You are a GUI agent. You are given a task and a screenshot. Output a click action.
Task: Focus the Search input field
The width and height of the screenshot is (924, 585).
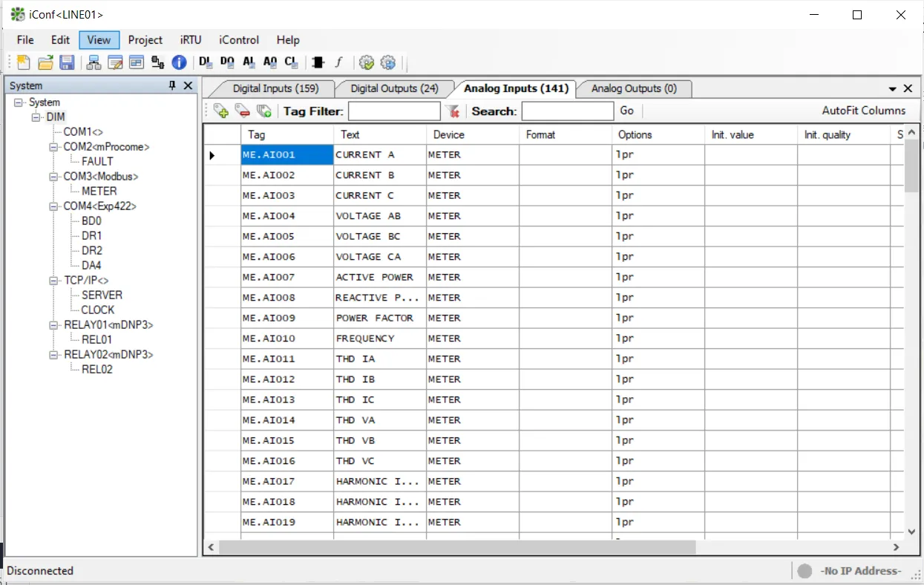click(568, 111)
